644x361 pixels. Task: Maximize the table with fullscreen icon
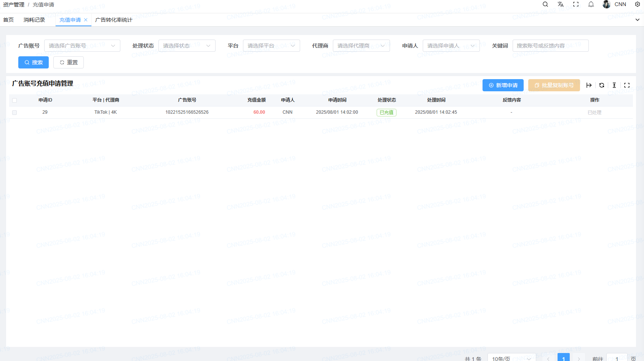coord(627,85)
